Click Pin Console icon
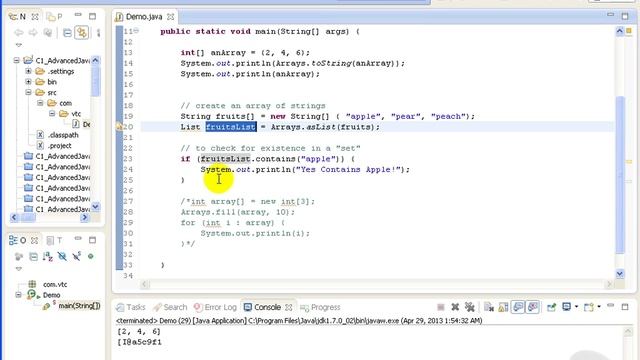640x360 pixels. [551, 307]
